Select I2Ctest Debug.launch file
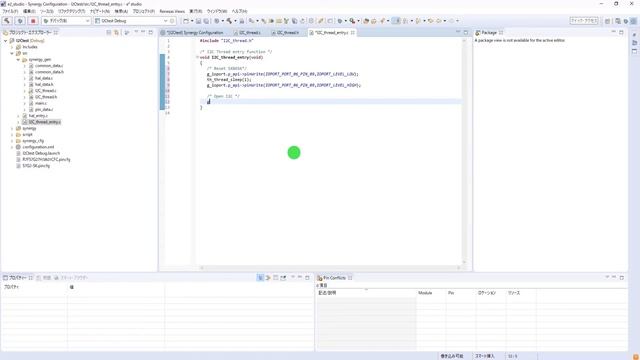This screenshot has width=640, height=360. [41, 153]
